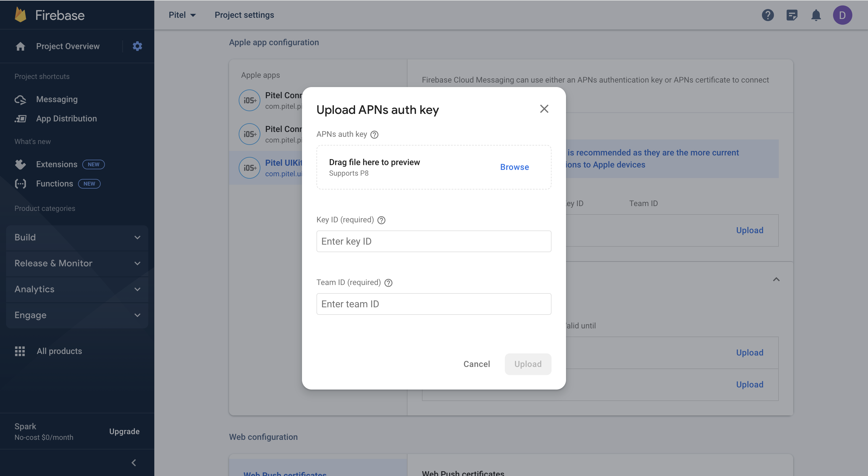Expand the Release & Monitor category
This screenshot has height=476, width=868.
pos(77,263)
